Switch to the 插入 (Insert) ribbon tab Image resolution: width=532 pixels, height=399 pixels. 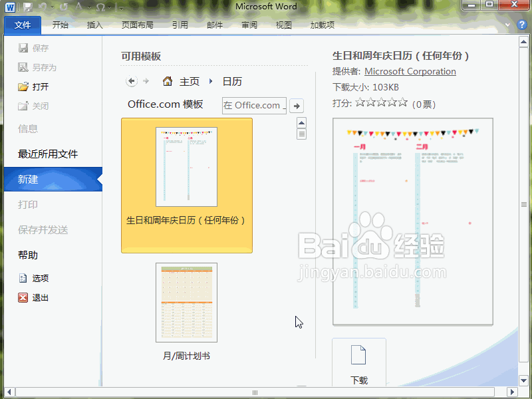[95, 25]
